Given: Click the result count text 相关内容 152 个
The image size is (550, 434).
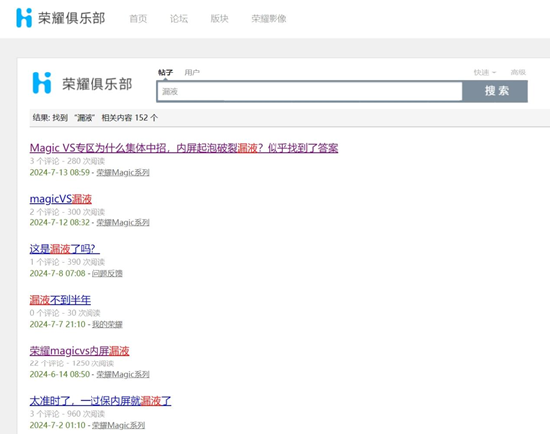Looking at the screenshot, I should click(x=129, y=118).
